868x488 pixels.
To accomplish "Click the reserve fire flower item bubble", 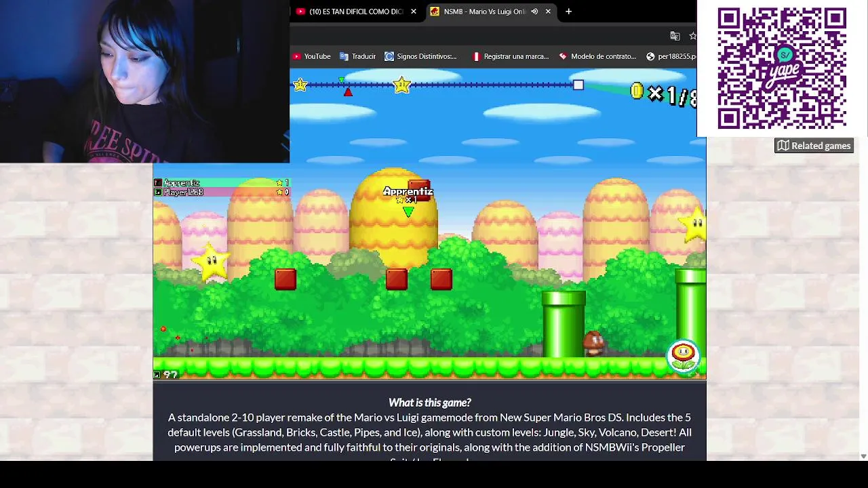I will pos(683,357).
